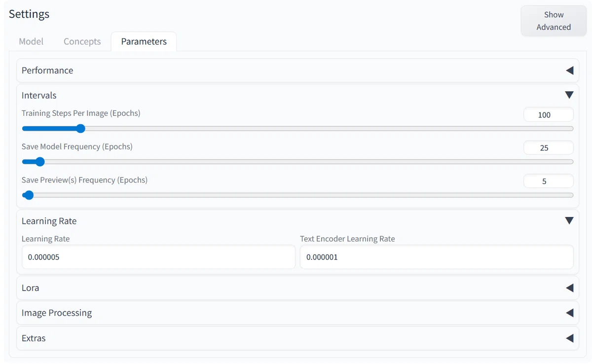Image resolution: width=592 pixels, height=364 pixels.
Task: Focus the Save Preview(s) Frequency box showing 5
Action: (549, 181)
